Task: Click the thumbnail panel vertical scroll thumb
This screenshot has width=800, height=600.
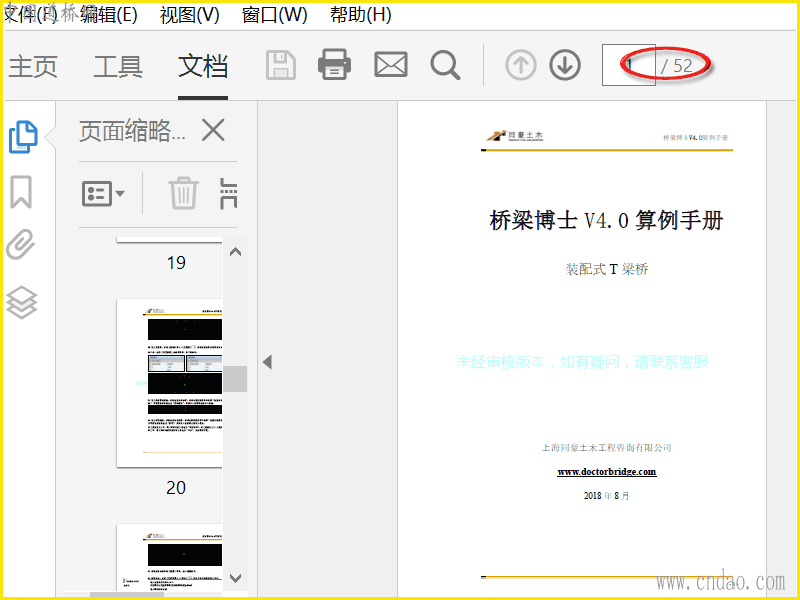Action: 235,379
